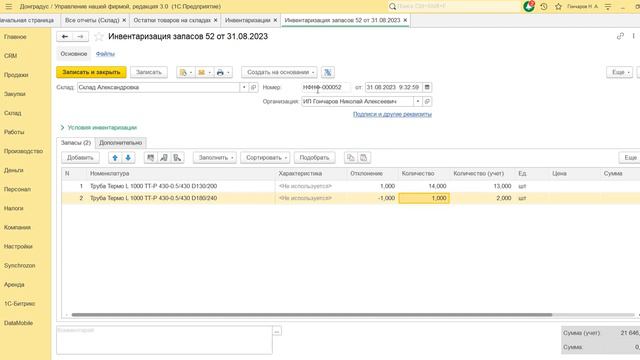Open Файлы section
The height and width of the screenshot is (360, 640).
[105, 54]
